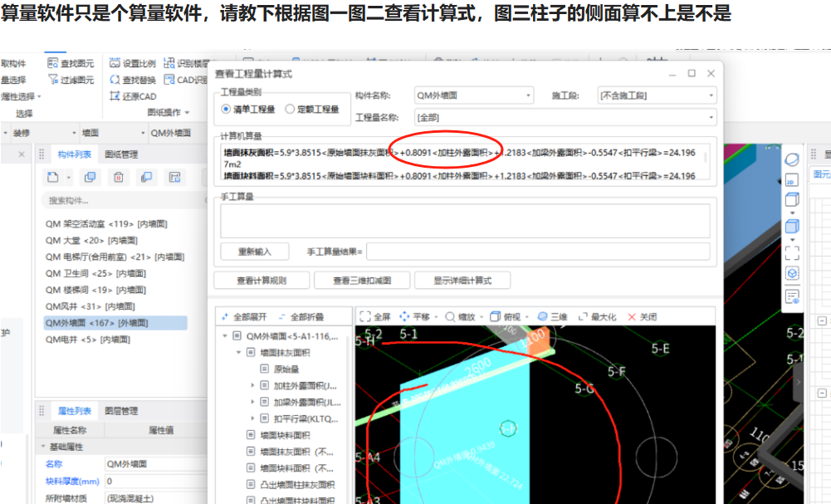Open the 施工段 dropdown
The image size is (831, 504).
pyautogui.click(x=657, y=95)
